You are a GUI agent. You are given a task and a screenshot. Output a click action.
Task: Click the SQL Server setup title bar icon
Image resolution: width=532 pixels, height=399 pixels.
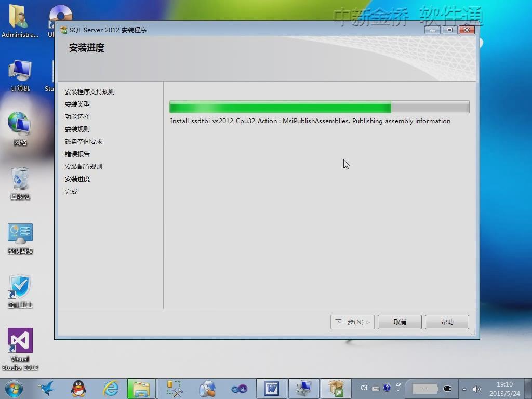coord(63,30)
